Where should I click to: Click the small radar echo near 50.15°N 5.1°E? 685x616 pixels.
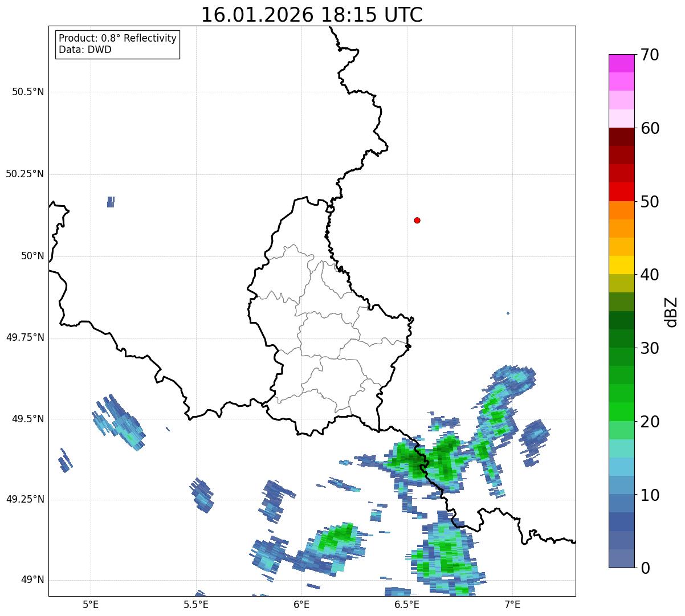click(111, 202)
